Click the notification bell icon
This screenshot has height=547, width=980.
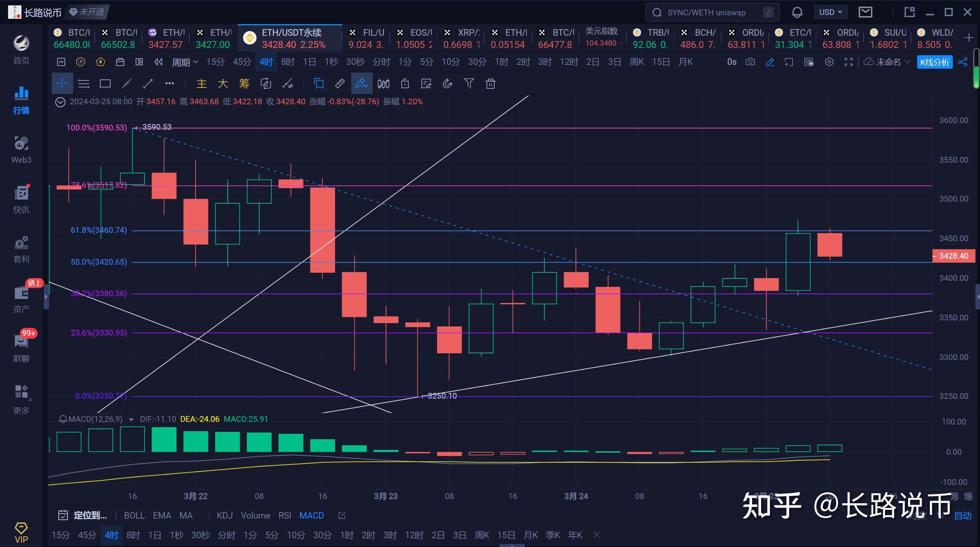coord(797,12)
